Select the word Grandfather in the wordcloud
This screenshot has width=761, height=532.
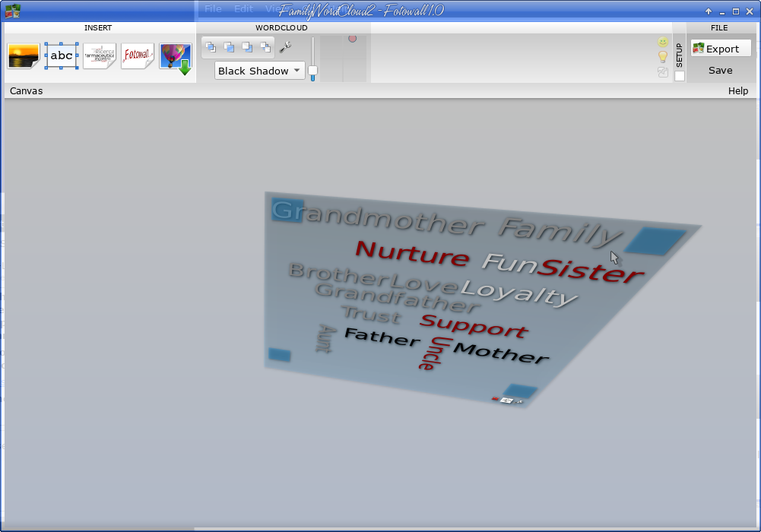[398, 298]
